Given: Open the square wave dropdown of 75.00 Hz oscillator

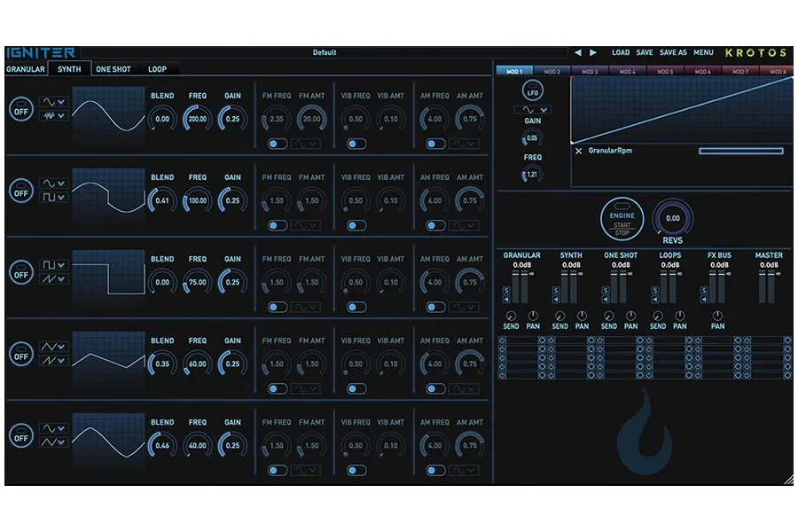Looking at the screenshot, I should click(54, 265).
